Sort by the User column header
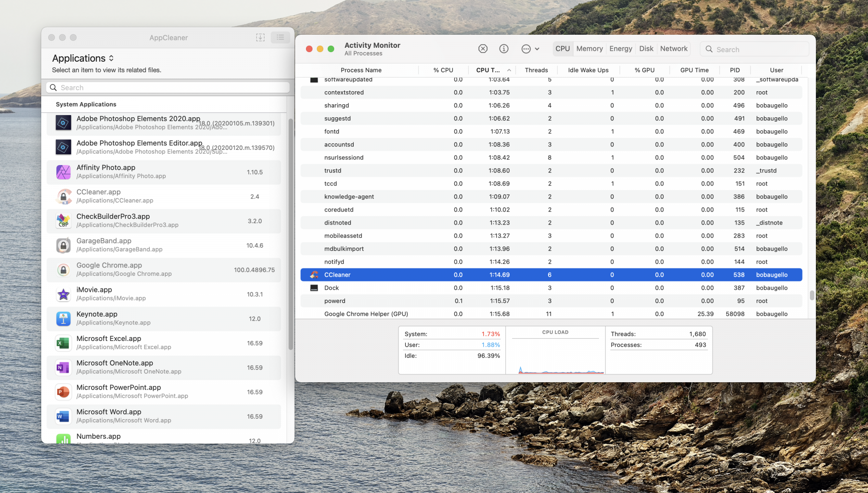Screen dimensions: 868x493 click(776, 70)
